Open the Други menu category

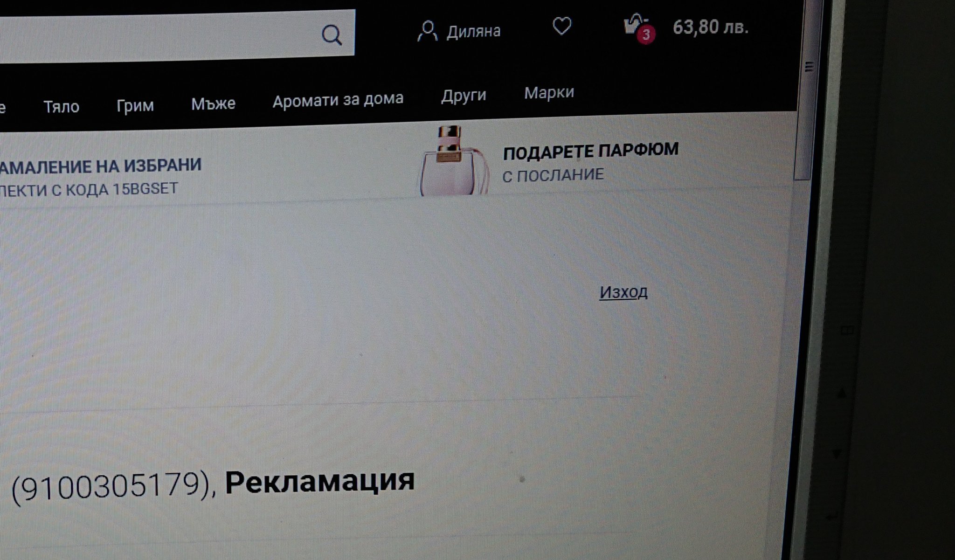point(464,96)
